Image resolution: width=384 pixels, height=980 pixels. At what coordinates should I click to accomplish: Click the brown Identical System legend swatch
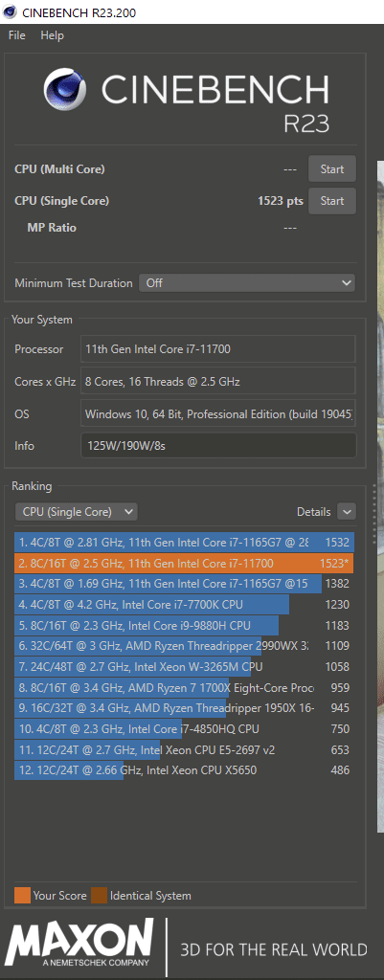click(99, 895)
